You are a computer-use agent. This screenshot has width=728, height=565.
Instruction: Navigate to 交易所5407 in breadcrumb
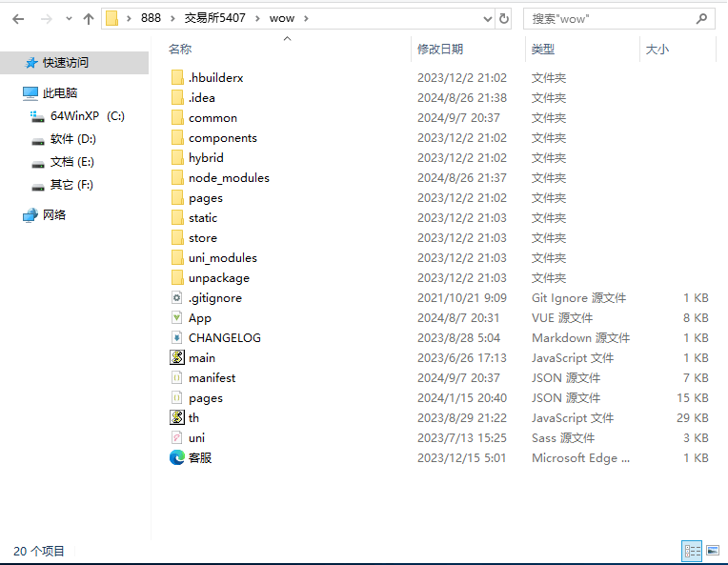coord(215,18)
